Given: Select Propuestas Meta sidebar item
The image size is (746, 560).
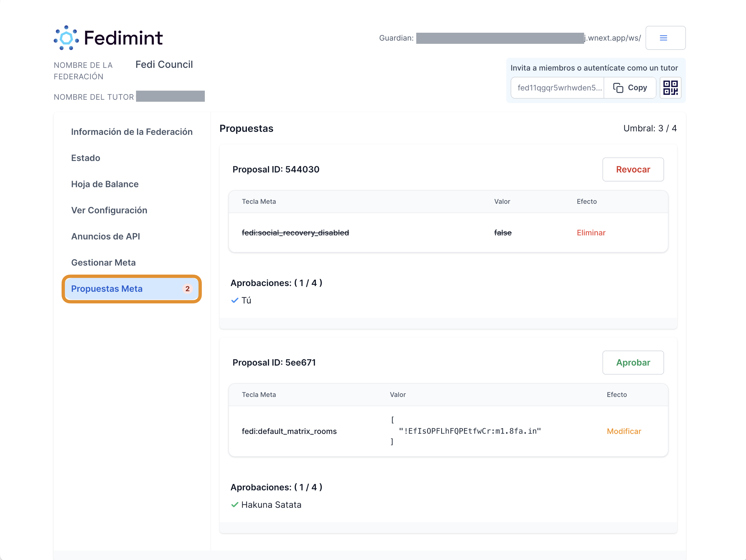Looking at the screenshot, I should [x=132, y=289].
